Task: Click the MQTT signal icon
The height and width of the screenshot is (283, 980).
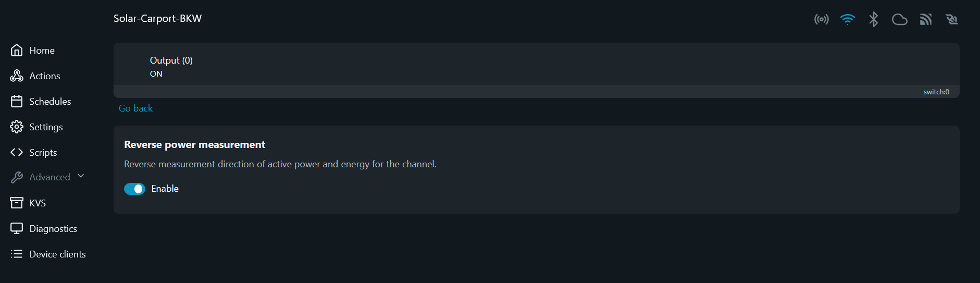Action: pos(925,20)
